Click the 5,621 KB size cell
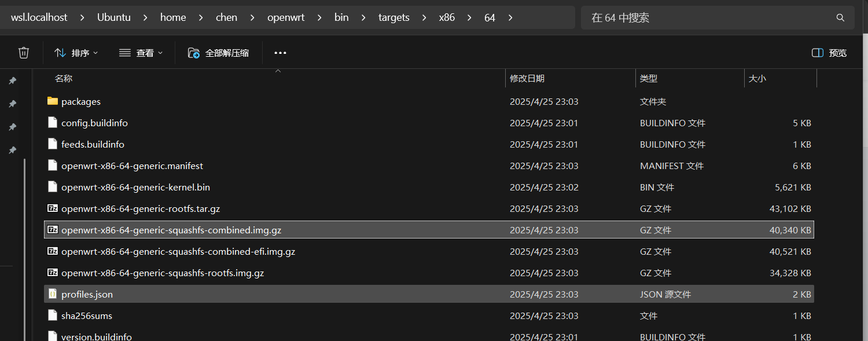Image resolution: width=868 pixels, height=341 pixels. tap(793, 188)
